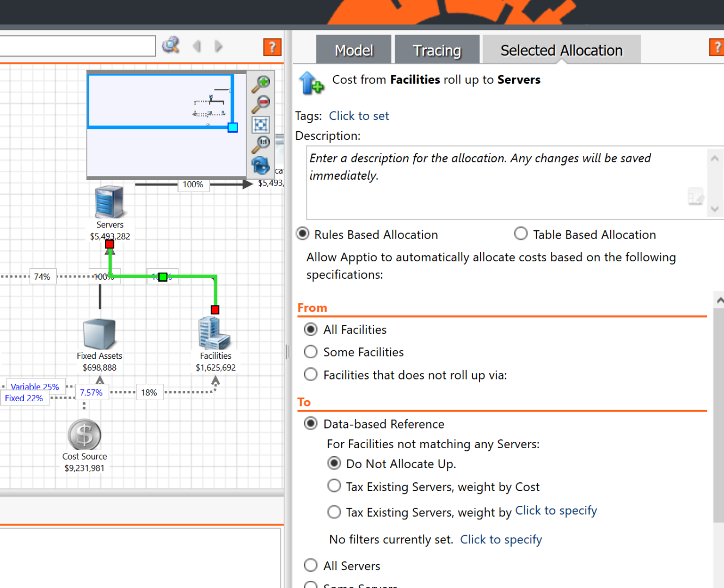Click the Servers $5,493,282 amount
The height and width of the screenshot is (588, 724).
(x=110, y=236)
